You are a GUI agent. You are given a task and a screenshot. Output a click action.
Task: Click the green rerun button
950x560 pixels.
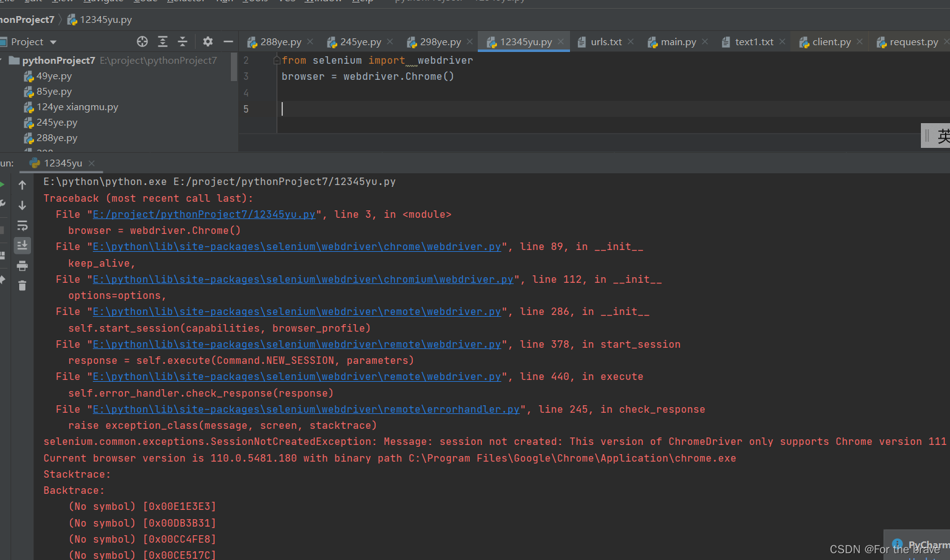[x=2, y=185]
